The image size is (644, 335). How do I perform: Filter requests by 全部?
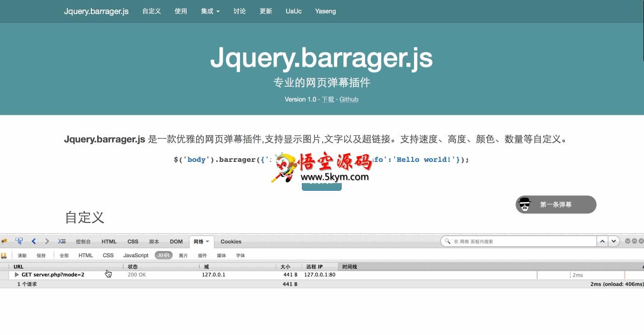point(64,255)
